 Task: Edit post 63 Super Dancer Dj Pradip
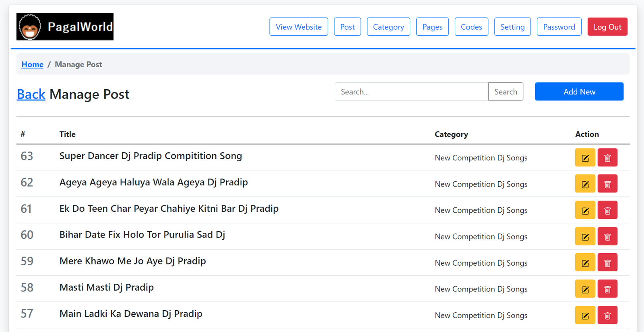click(x=585, y=158)
